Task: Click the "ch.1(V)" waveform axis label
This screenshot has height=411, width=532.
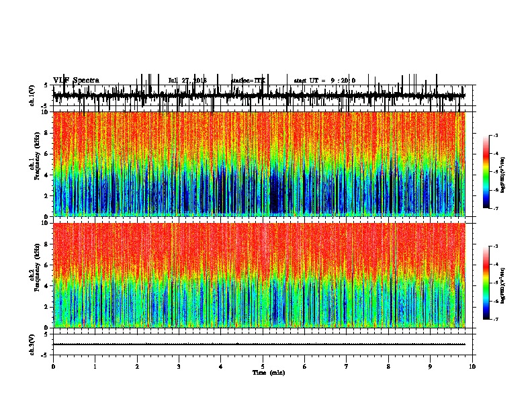Action: 32,95
